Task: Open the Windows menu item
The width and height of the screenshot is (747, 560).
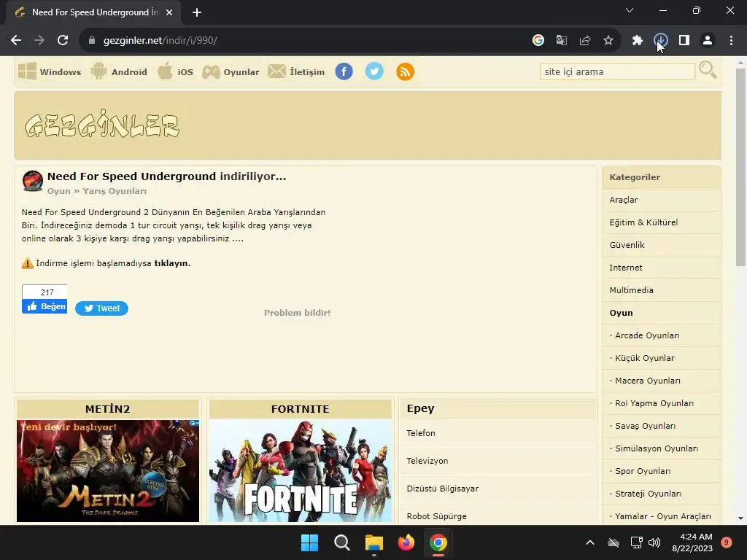Action: (50, 72)
